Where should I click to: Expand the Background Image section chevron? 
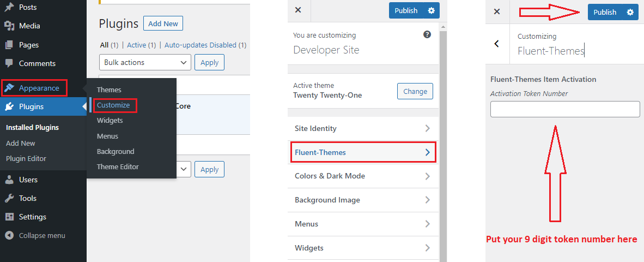[x=427, y=200]
